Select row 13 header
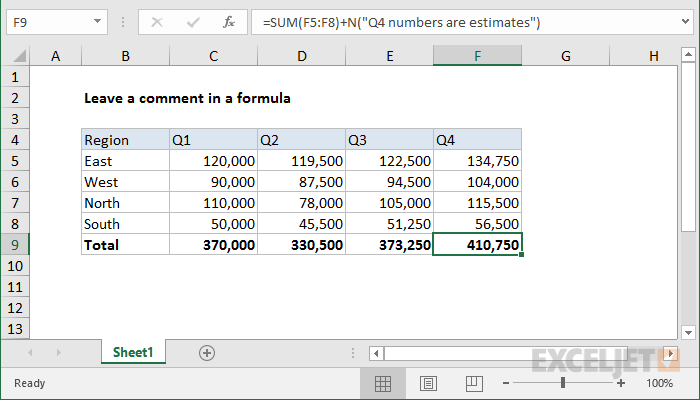 pos(15,329)
